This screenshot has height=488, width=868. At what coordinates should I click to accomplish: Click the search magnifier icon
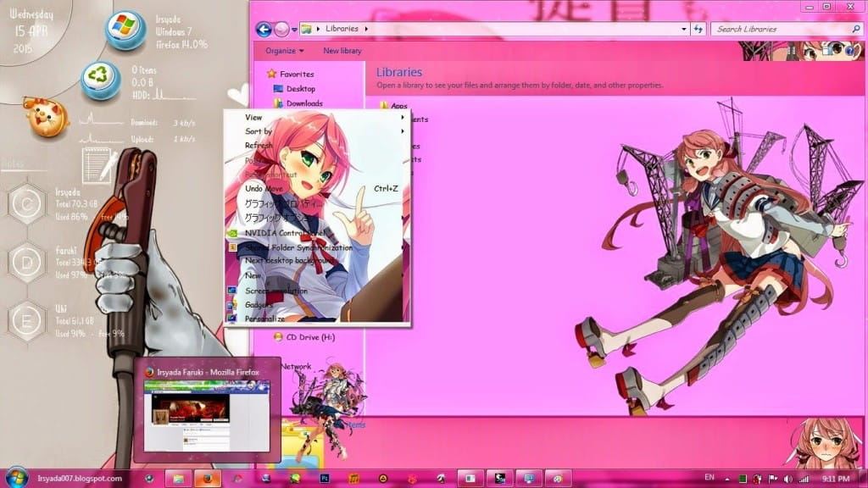(856, 29)
